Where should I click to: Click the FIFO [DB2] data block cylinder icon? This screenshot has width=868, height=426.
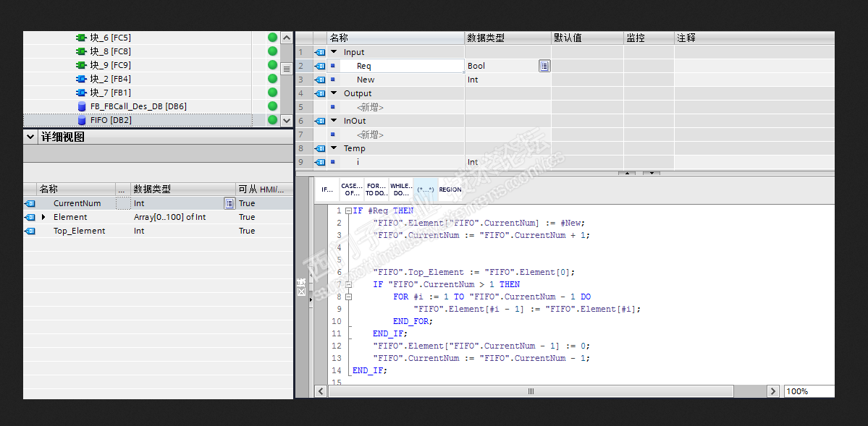(x=81, y=120)
